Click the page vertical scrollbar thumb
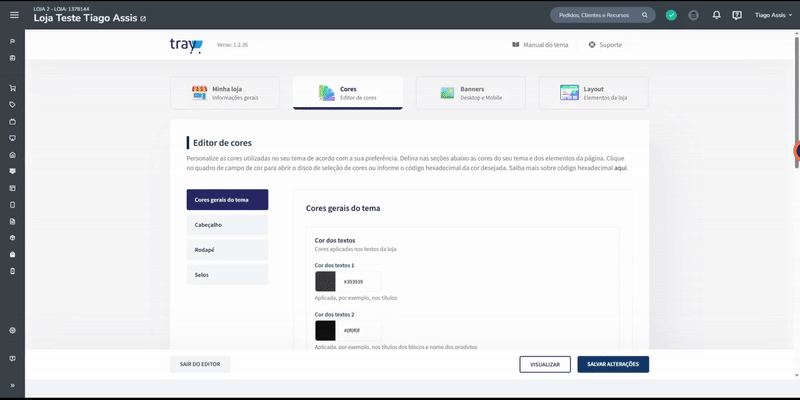Viewport: 800px width, 400px height. pos(797,102)
